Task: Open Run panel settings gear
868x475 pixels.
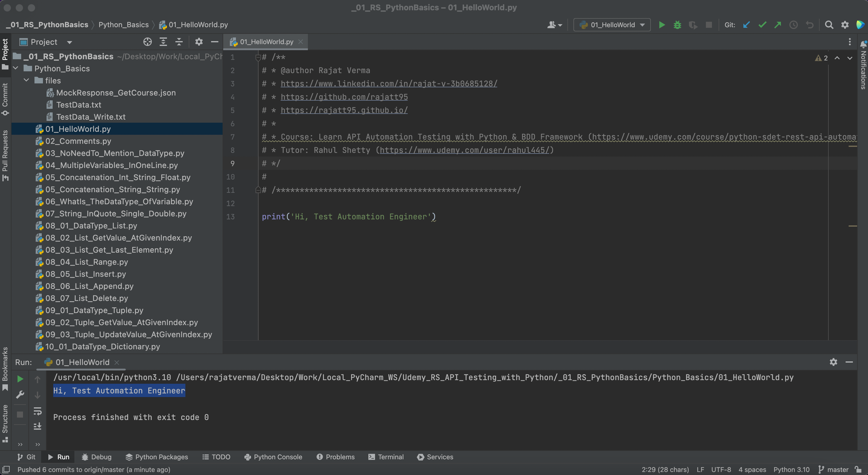Action: click(x=833, y=362)
